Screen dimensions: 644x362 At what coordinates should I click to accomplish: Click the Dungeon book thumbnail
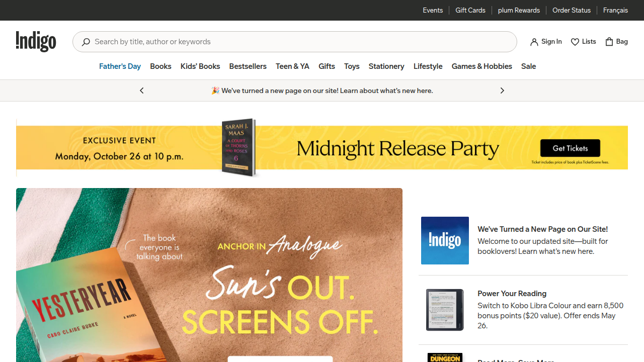(x=445, y=357)
